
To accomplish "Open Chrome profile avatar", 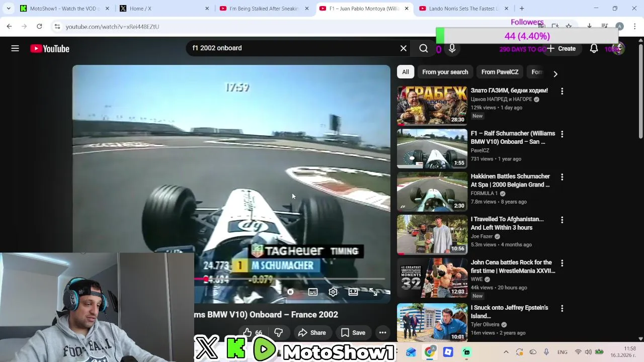I will click(x=620, y=26).
